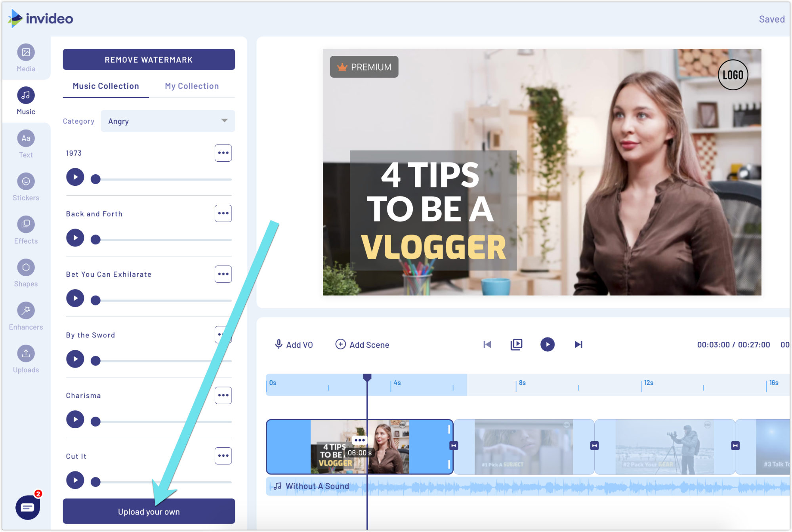The height and width of the screenshot is (532, 792).
Task: Play the current timeline preview
Action: point(547,344)
